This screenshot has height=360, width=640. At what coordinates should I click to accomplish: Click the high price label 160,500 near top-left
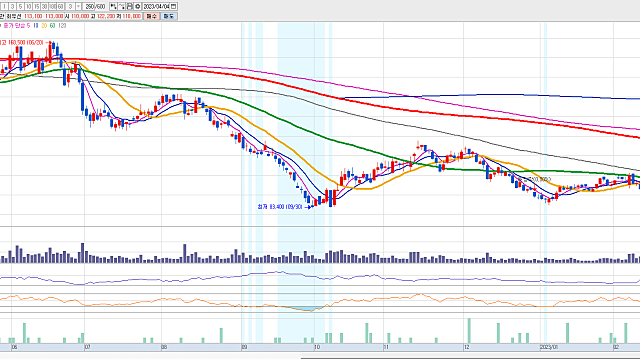tap(22, 42)
